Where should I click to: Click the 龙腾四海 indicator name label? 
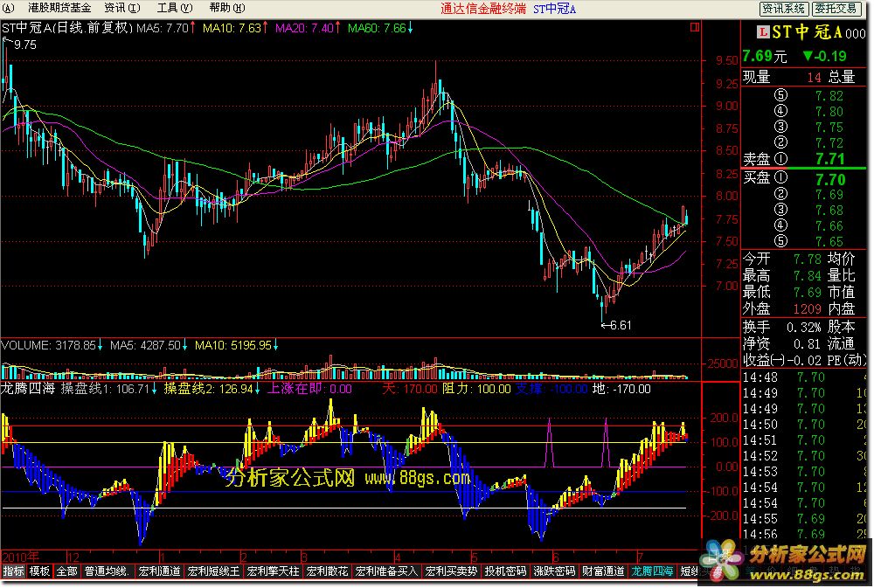[28, 389]
